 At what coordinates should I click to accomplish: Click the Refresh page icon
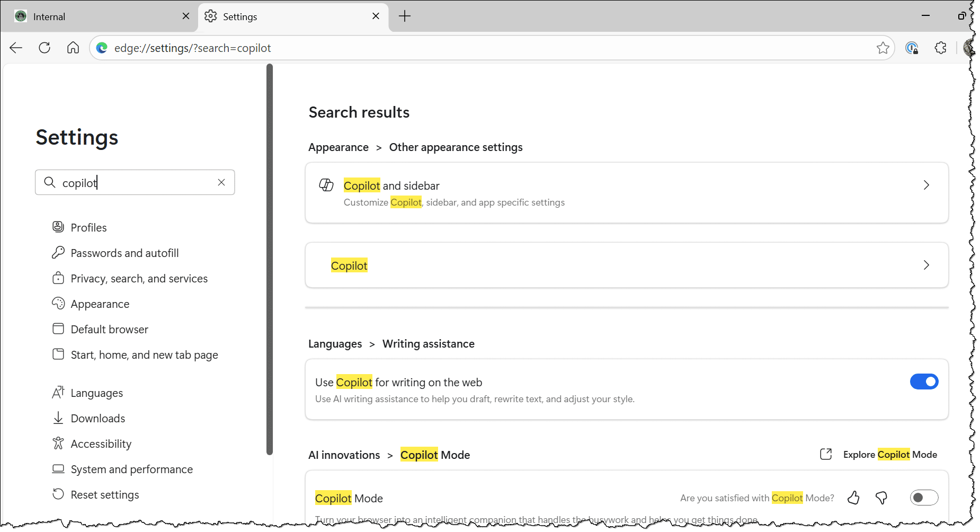click(44, 48)
